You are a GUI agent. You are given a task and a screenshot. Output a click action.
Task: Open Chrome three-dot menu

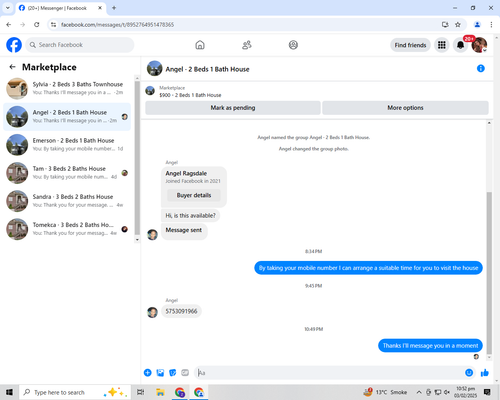point(491,24)
